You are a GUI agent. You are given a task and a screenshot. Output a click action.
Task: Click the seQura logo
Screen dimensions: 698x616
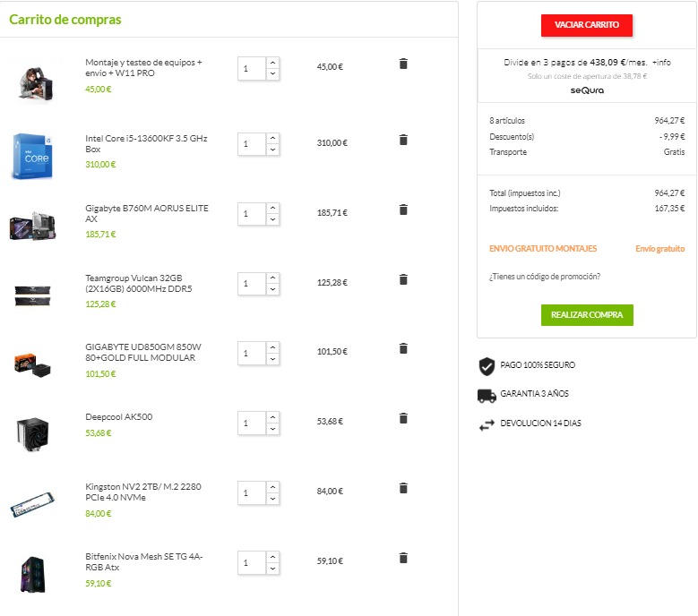587,90
